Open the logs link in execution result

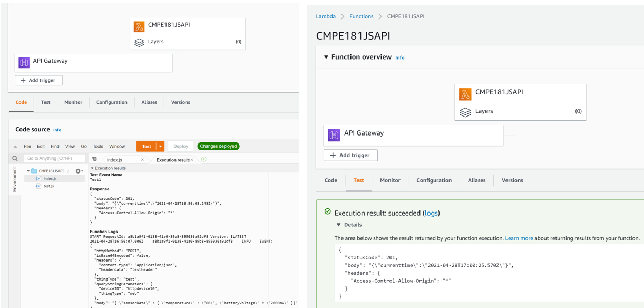coord(431,213)
